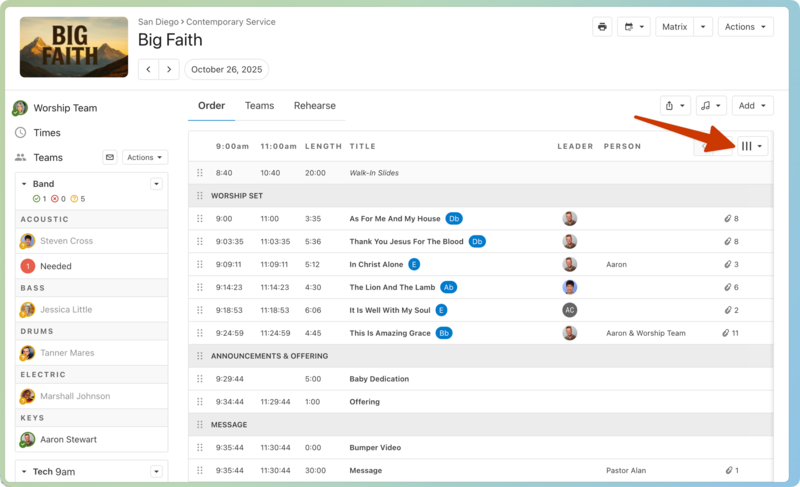800x487 pixels.
Task: Go to previous plan with left arrow
Action: coord(148,70)
